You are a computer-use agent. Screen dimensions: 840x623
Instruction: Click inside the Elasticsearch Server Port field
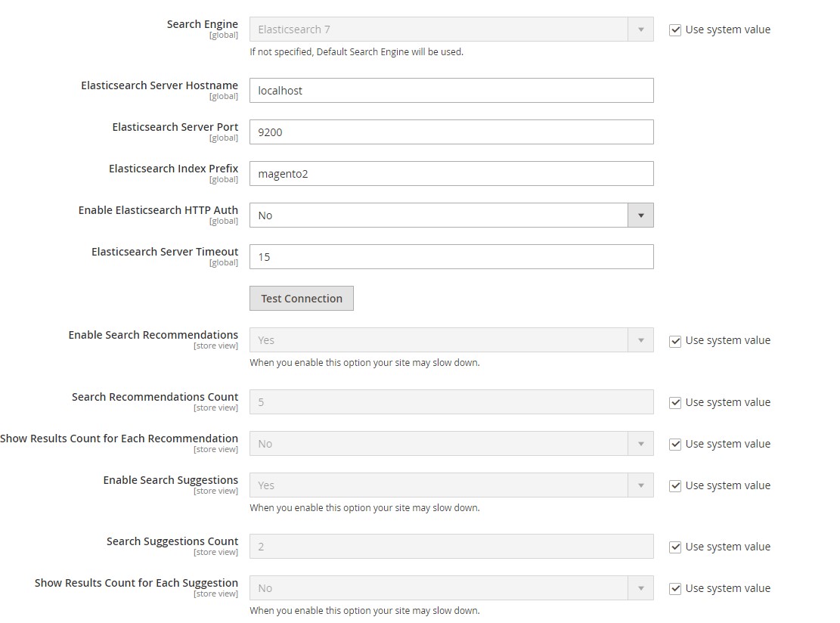(451, 132)
